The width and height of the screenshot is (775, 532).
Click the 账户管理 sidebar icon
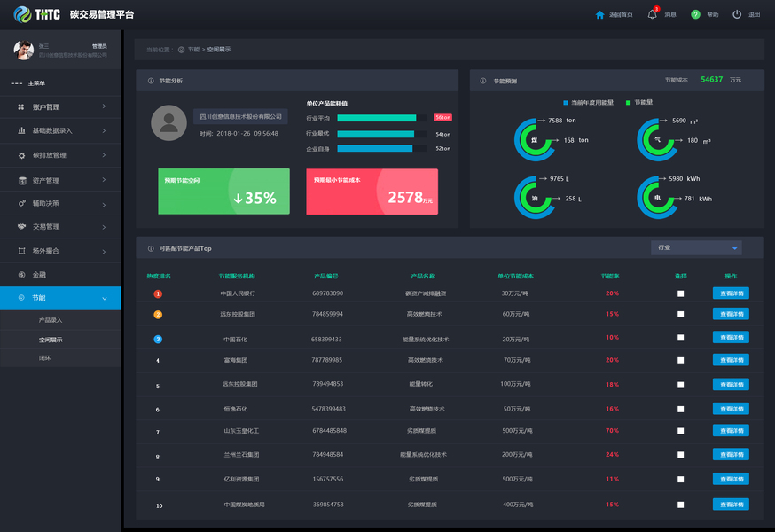pyautogui.click(x=21, y=106)
